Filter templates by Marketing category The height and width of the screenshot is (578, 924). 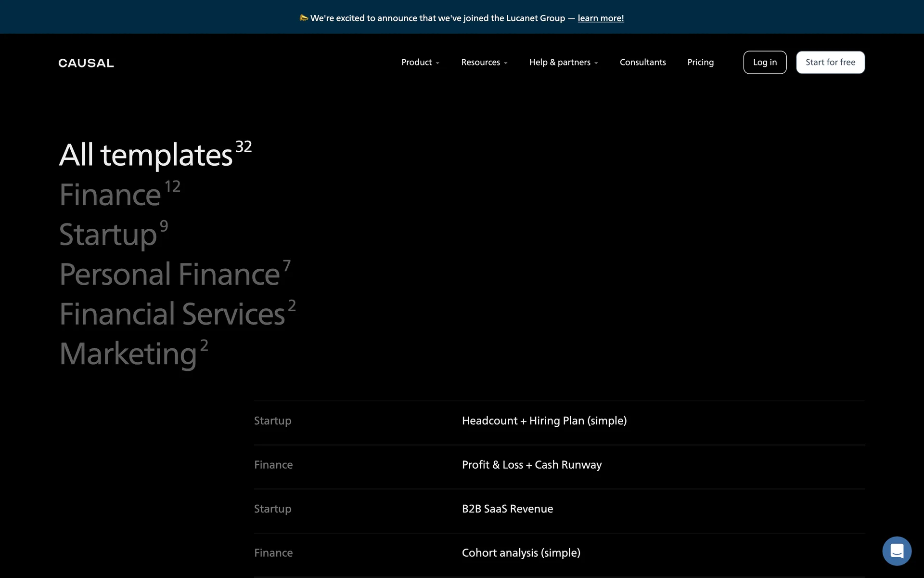click(x=128, y=354)
